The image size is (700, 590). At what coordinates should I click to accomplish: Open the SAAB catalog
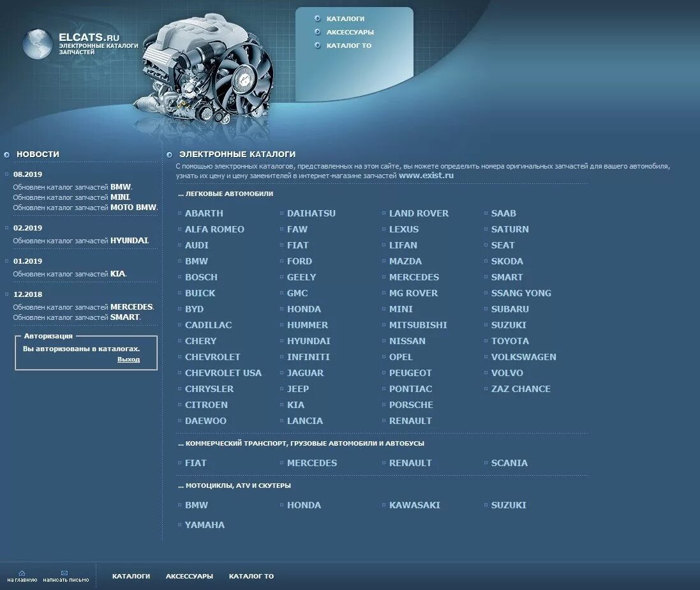[x=503, y=213]
